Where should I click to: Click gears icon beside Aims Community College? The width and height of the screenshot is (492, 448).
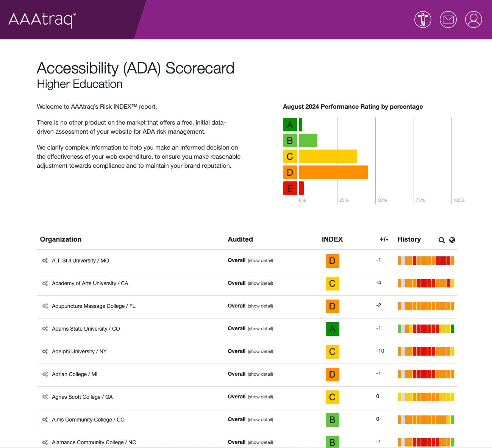click(45, 420)
